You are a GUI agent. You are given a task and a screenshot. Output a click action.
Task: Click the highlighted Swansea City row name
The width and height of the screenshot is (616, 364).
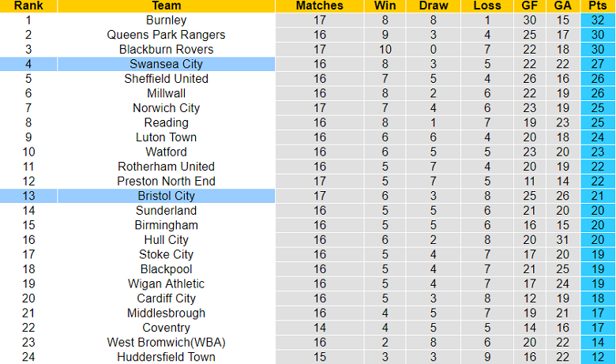[166, 64]
